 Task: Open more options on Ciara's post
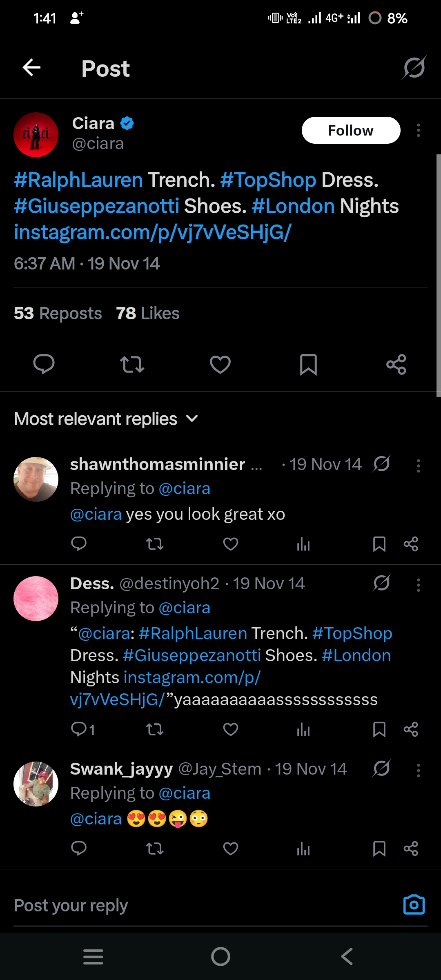[x=418, y=131]
